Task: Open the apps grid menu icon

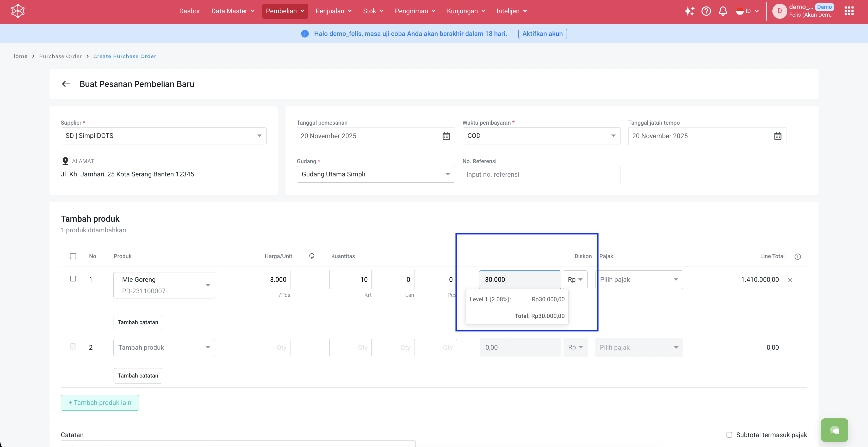Action: point(849,11)
